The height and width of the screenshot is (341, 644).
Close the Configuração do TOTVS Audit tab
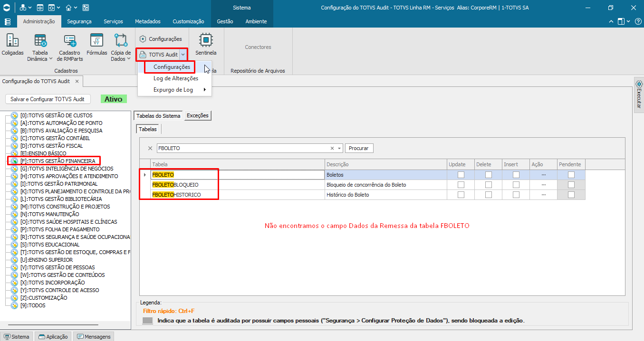pyautogui.click(x=77, y=81)
